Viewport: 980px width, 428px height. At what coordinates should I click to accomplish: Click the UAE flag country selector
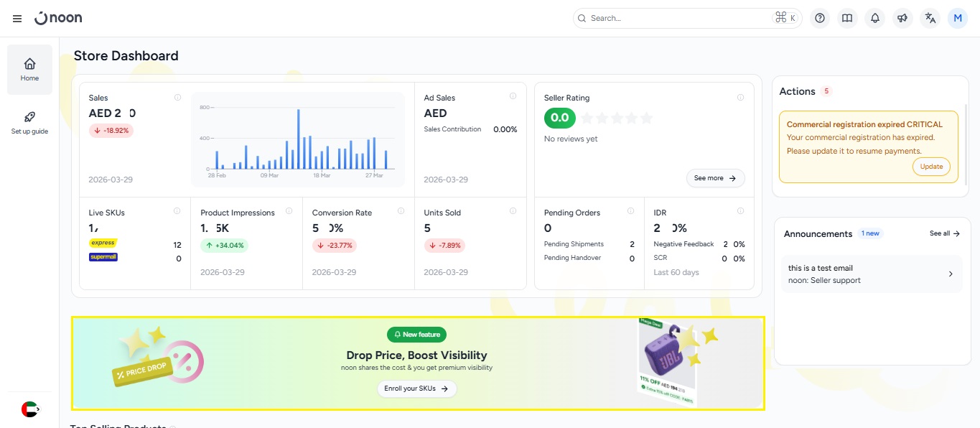pyautogui.click(x=29, y=409)
